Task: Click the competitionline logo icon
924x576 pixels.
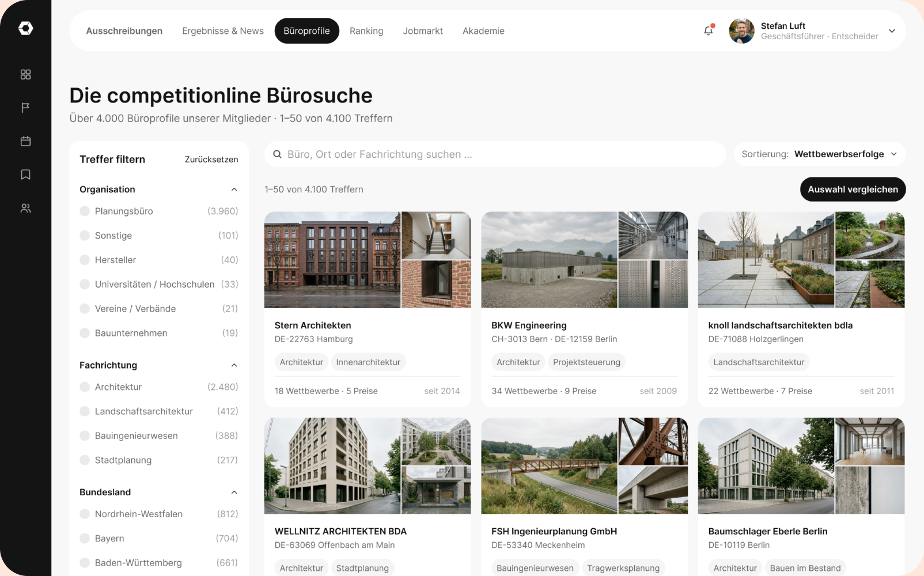Action: tap(25, 28)
